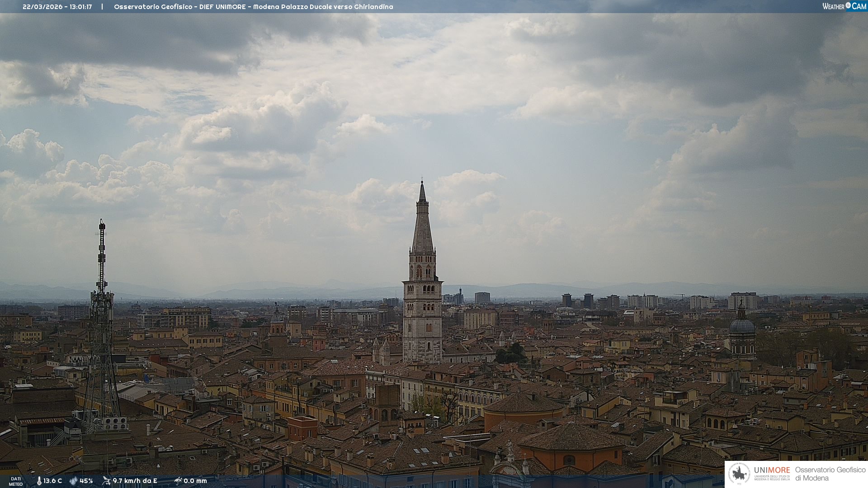
Task: Click the WeatherCAM logo
Action: coord(844,6)
